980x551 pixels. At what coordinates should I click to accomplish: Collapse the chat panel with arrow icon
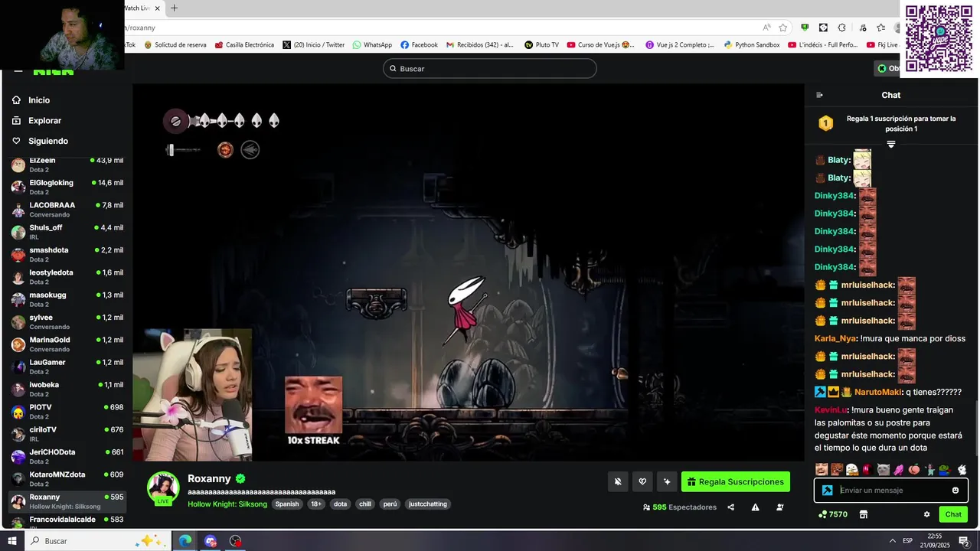point(819,96)
